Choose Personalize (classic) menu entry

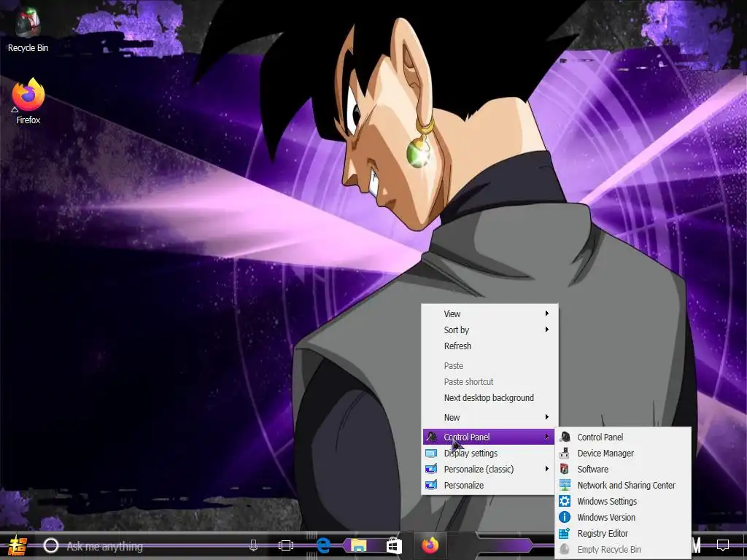click(489, 469)
